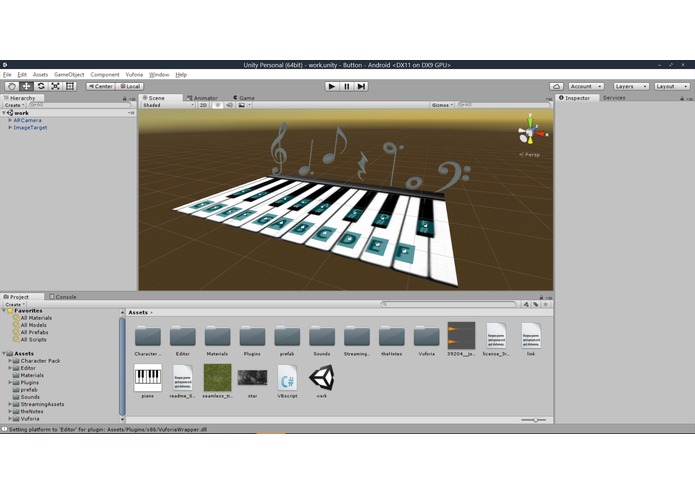This screenshot has height=494, width=695.
Task: Select the Rect Transform tool
Action: pyautogui.click(x=70, y=86)
